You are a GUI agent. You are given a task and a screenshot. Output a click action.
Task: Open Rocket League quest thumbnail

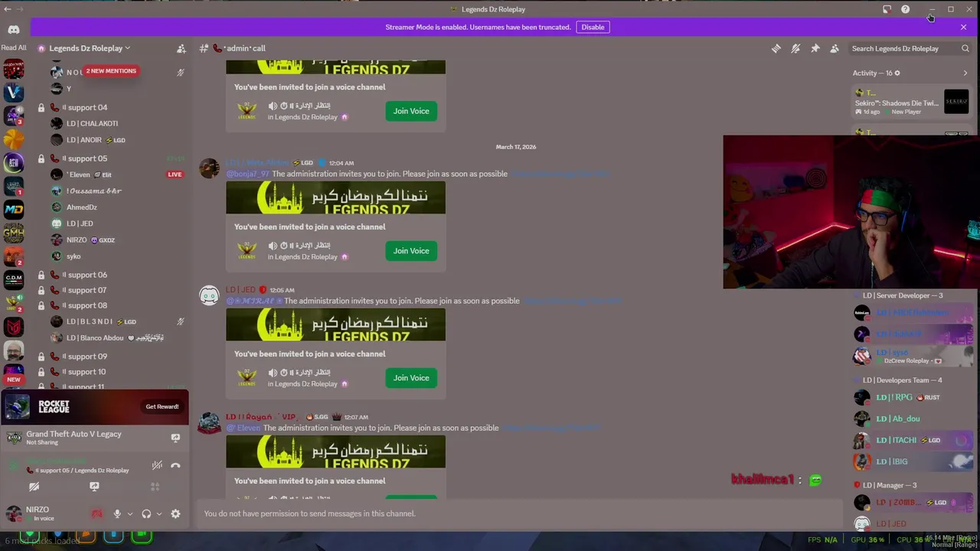tap(17, 406)
